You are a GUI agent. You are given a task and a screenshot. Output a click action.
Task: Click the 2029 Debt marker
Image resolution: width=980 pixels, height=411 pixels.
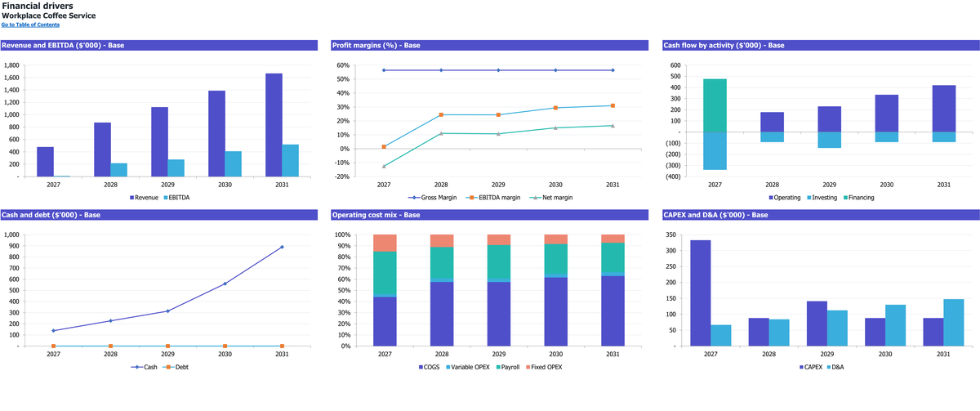tap(167, 346)
